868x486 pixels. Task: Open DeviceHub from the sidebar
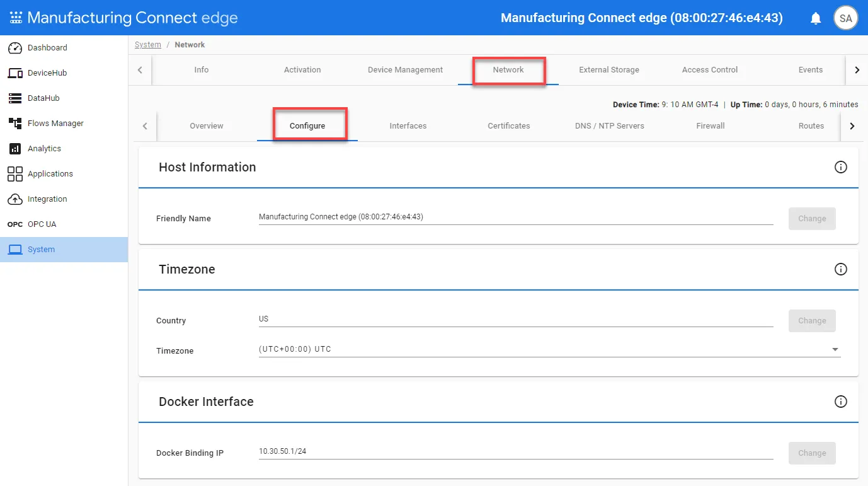[x=64, y=73]
